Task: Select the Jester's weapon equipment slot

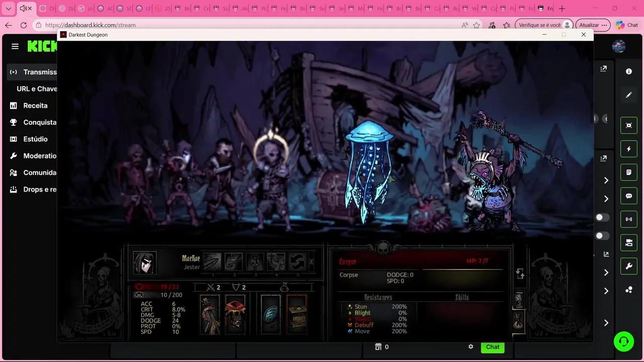Action: click(210, 314)
